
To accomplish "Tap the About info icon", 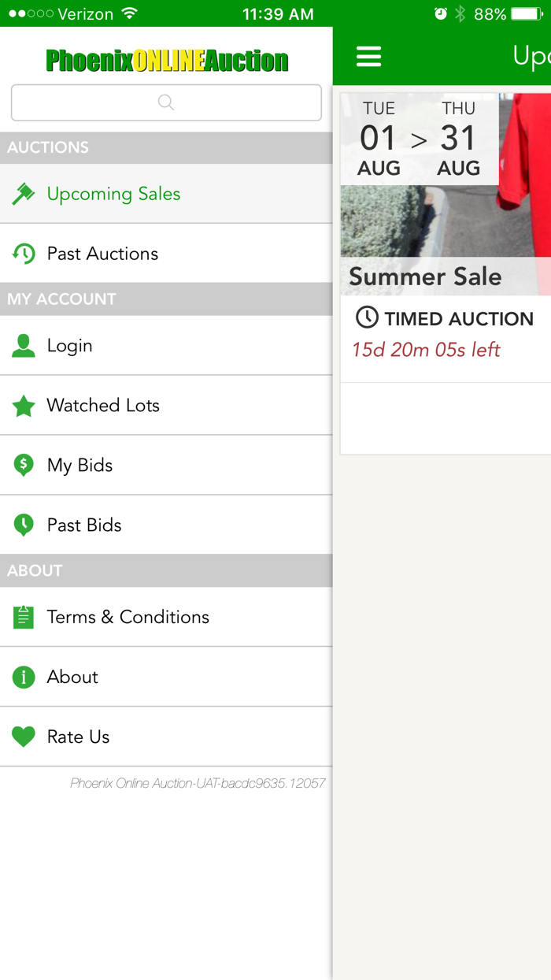I will 24,677.
